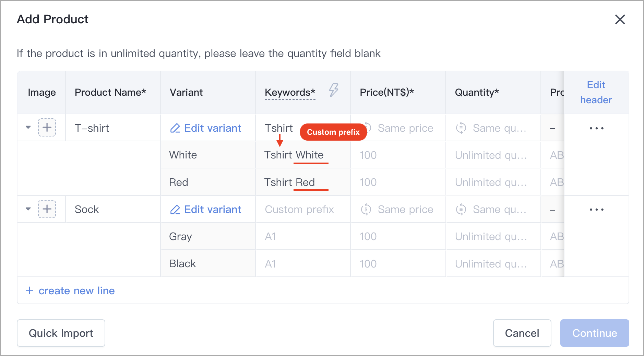
Task: Open the Edit header option
Action: [596, 92]
